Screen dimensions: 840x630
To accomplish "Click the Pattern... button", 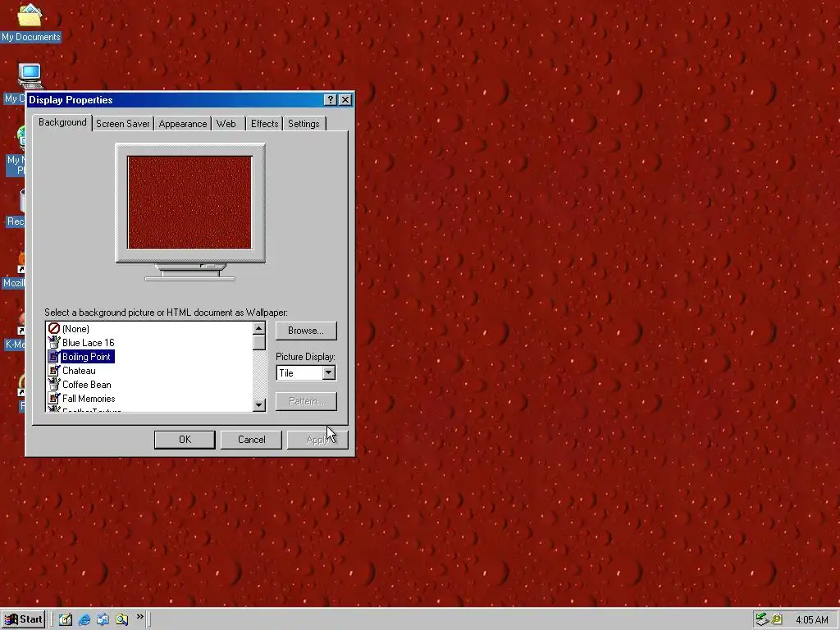I will pos(306,401).
